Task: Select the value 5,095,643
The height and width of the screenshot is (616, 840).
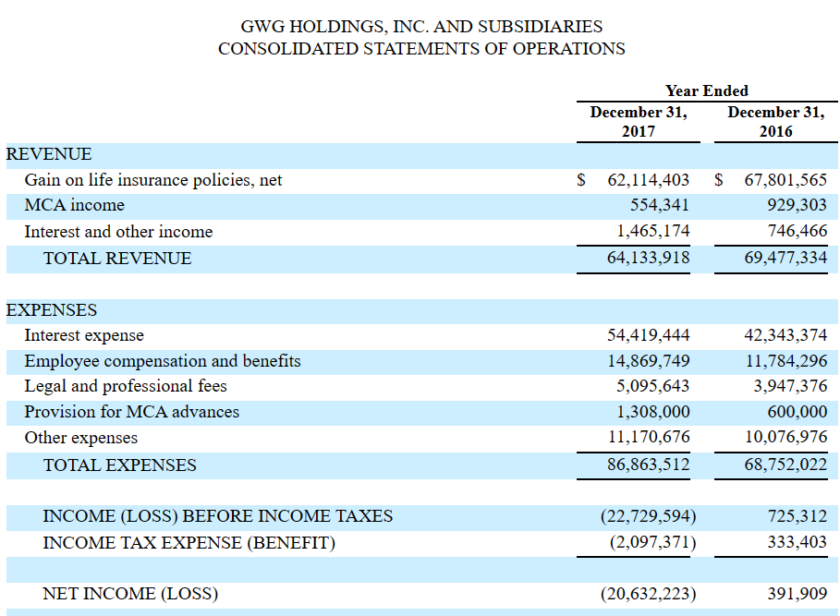Action: coord(652,386)
